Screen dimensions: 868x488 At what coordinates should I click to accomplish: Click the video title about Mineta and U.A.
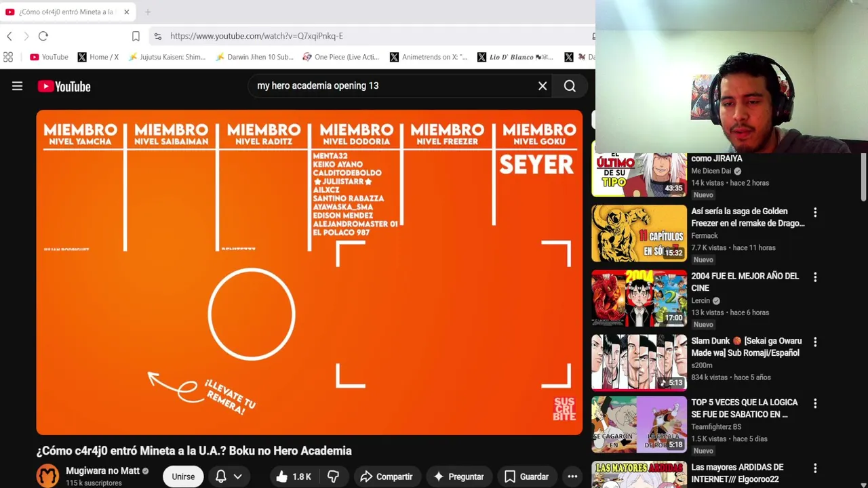click(x=194, y=451)
